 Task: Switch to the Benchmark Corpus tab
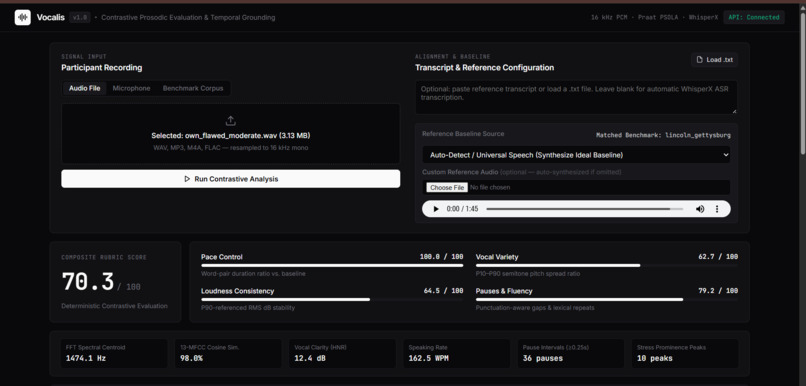[193, 88]
